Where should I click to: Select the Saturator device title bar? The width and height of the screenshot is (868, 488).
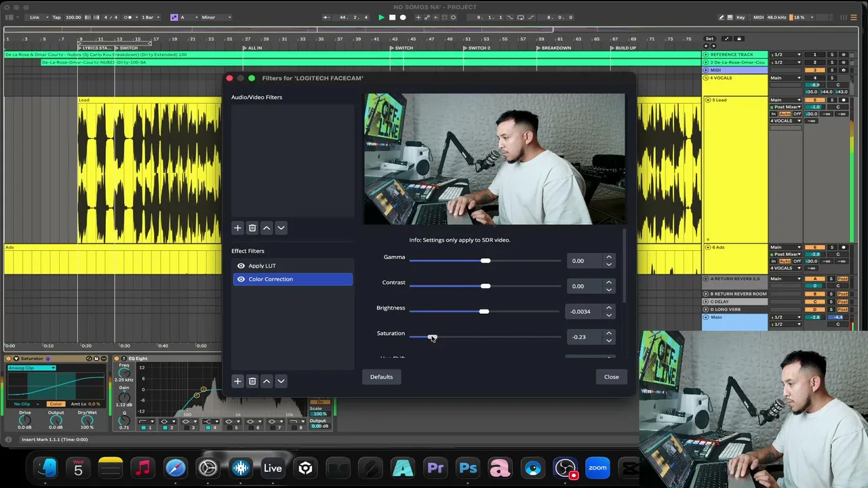tap(56, 359)
